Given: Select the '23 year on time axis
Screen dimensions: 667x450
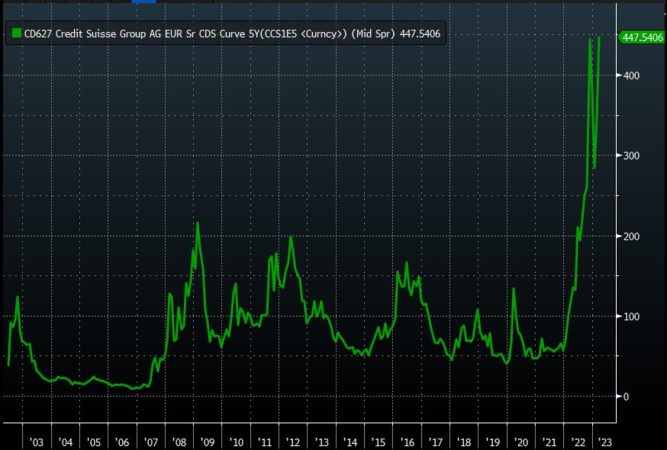Looking at the screenshot, I should pos(604,441).
